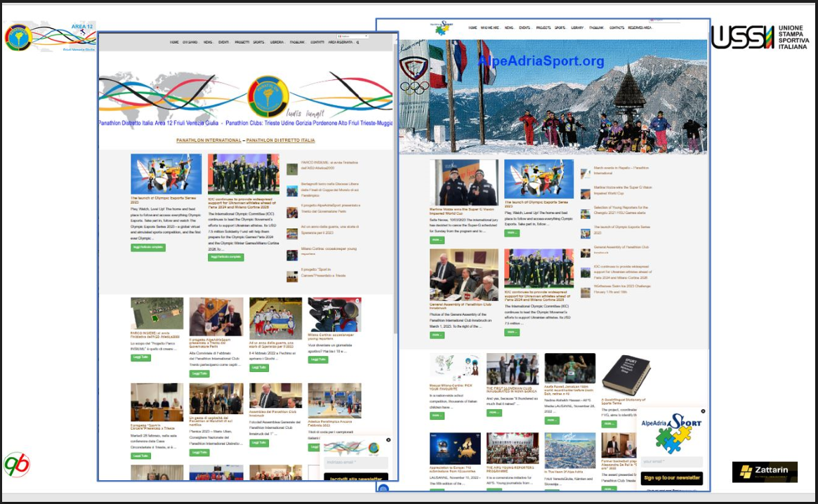The height and width of the screenshot is (504, 818).
Task: Open RESERVED AREA in the AlpeAdria menu
Action: [640, 27]
